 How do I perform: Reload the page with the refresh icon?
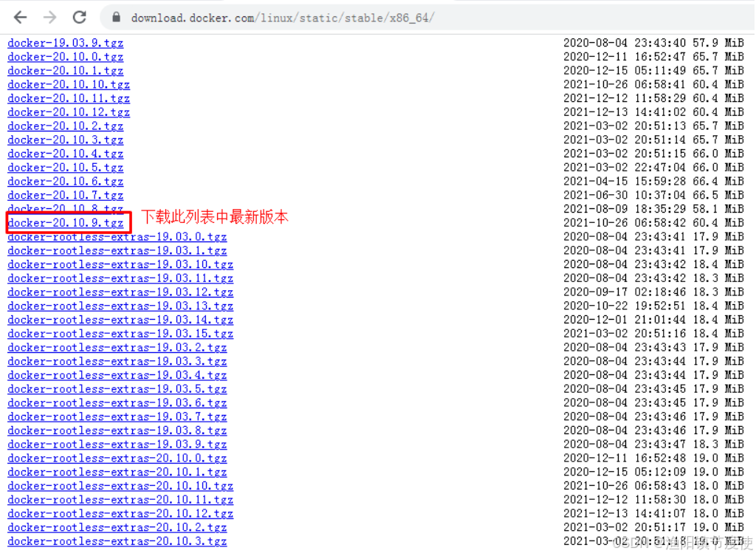[80, 18]
